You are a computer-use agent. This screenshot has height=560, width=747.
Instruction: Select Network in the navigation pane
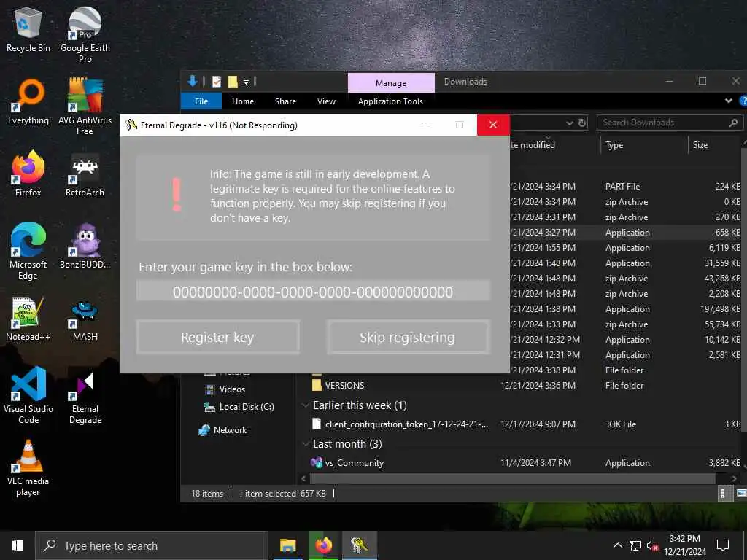pos(223,430)
